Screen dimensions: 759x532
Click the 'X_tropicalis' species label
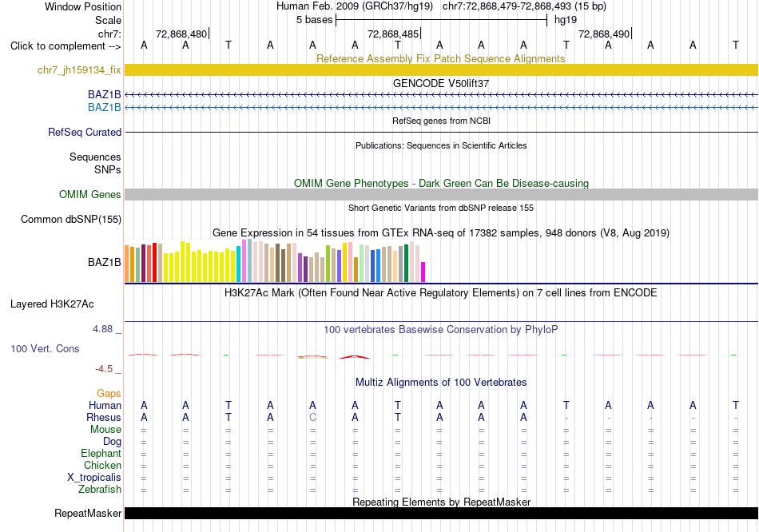(94, 478)
